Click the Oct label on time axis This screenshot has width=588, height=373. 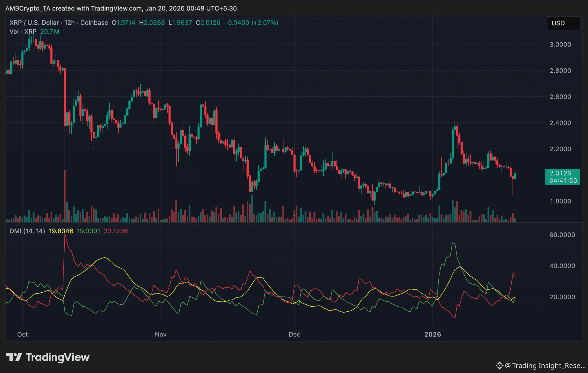pyautogui.click(x=22, y=334)
